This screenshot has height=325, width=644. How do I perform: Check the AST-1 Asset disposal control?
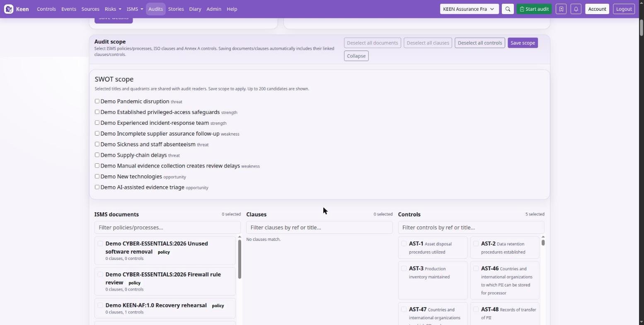(404, 244)
